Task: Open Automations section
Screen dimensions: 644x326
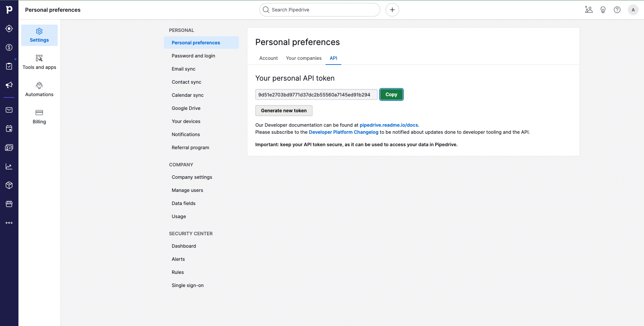Action: (x=39, y=90)
